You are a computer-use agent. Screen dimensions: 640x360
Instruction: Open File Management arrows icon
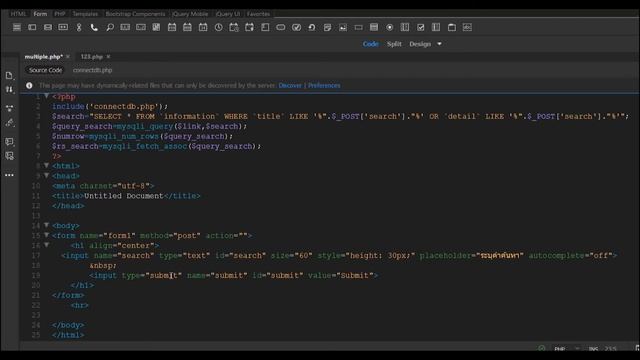click(9, 89)
